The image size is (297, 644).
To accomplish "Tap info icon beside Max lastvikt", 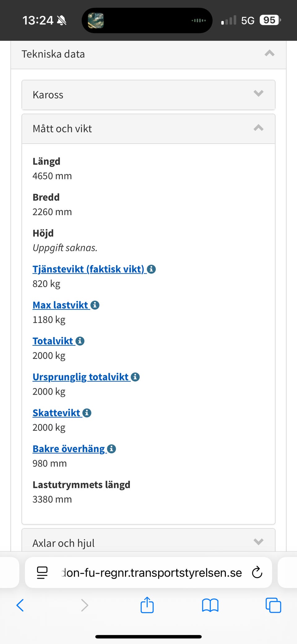I will (x=95, y=305).
